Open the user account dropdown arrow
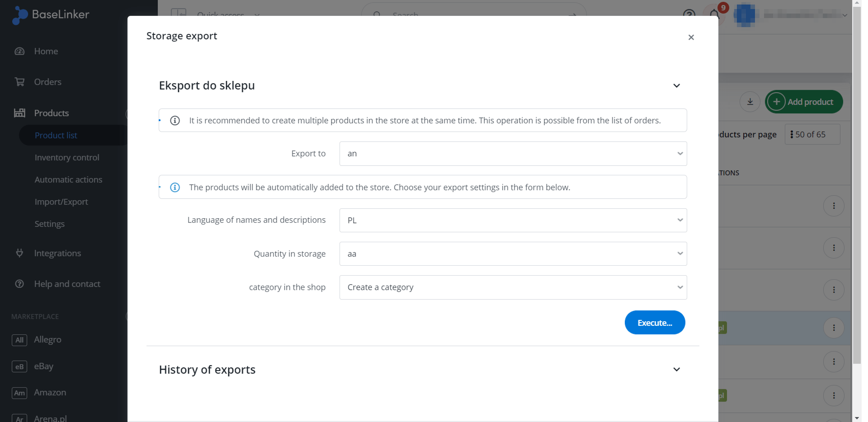Viewport: 868px width, 422px height. pos(844,15)
